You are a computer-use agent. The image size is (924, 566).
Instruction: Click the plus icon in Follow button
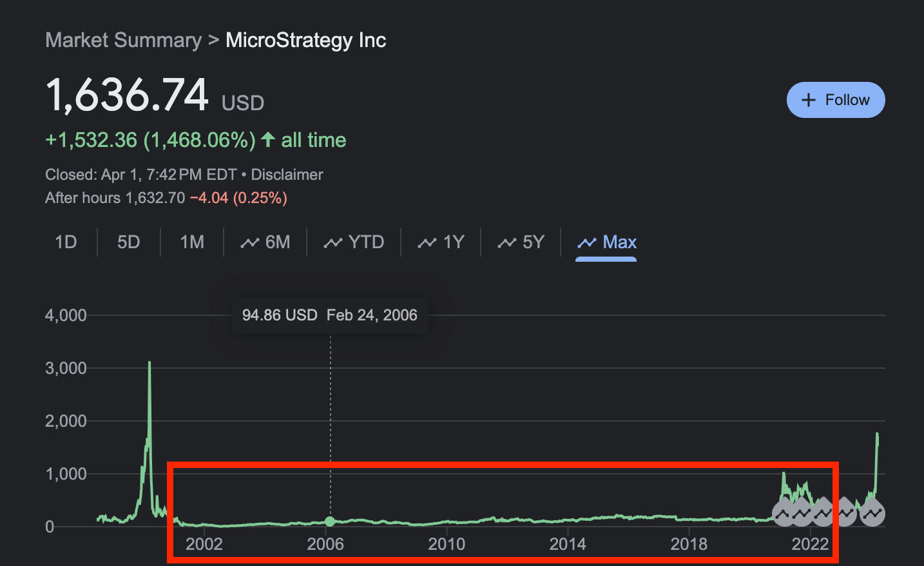point(808,100)
